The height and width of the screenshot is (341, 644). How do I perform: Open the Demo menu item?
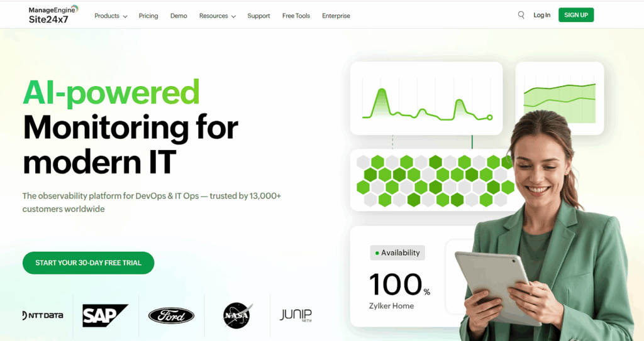coord(179,16)
